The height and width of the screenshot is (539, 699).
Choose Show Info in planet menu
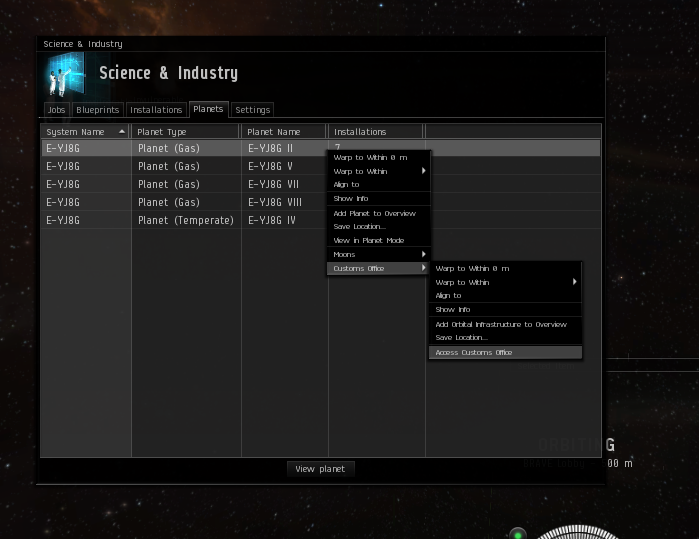pyautogui.click(x=378, y=198)
